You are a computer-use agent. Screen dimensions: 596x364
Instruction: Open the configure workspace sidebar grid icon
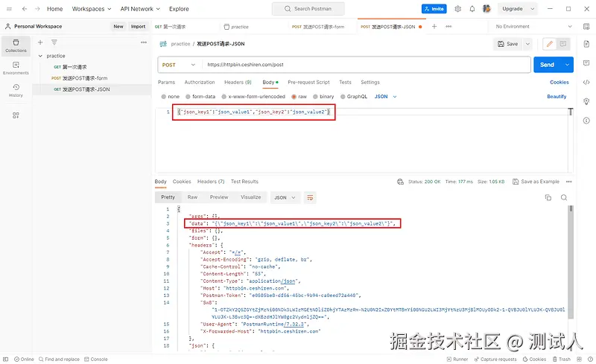(16, 115)
